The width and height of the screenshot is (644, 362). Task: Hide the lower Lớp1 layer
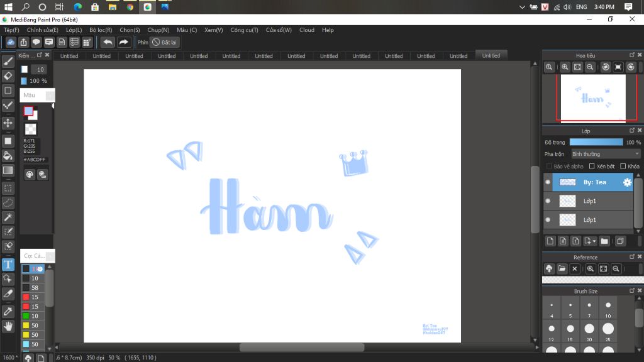click(x=548, y=220)
